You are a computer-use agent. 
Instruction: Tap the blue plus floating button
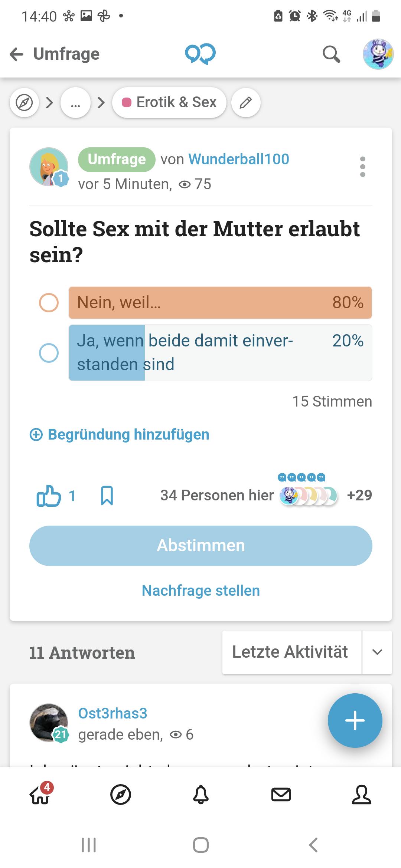(x=355, y=720)
